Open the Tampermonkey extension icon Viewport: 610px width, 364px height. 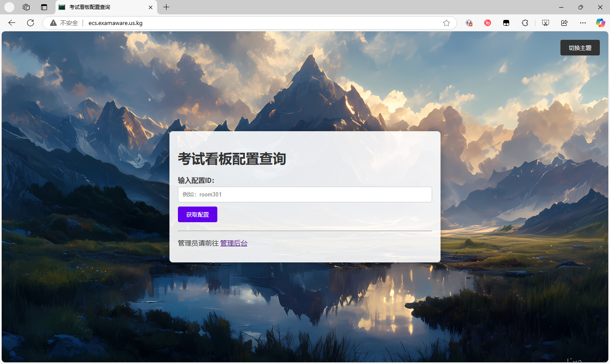[506, 23]
